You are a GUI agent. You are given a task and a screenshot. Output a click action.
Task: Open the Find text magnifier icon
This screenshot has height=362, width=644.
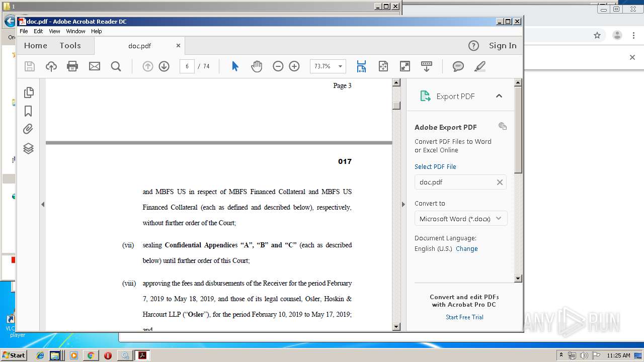(x=116, y=66)
